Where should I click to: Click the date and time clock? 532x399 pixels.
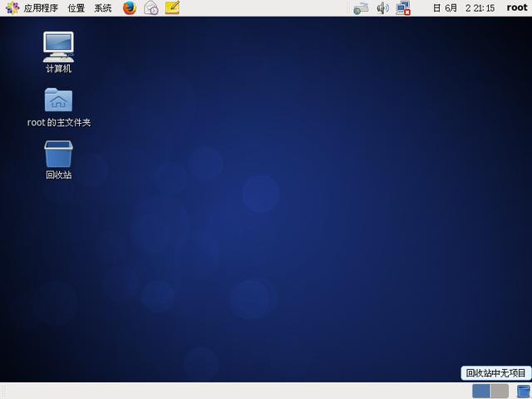click(x=464, y=7)
